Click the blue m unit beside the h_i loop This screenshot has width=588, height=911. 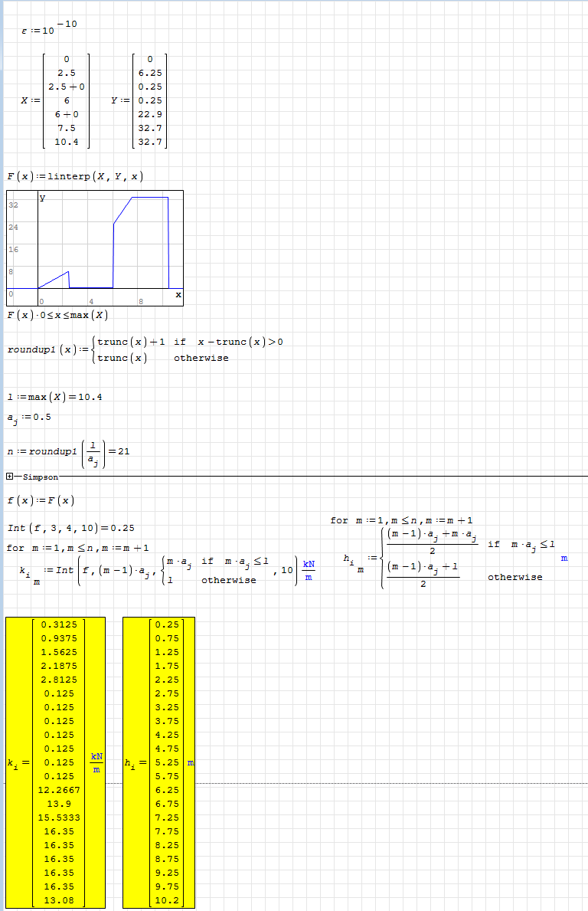563,559
